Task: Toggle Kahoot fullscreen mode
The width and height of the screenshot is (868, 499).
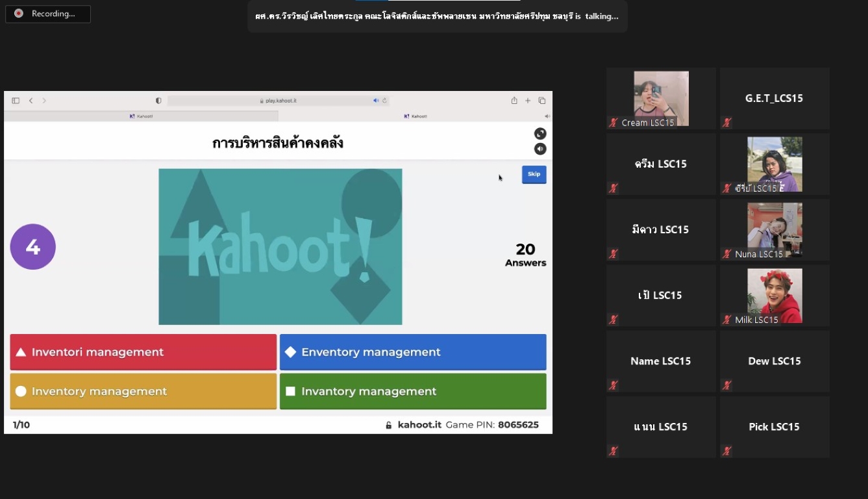Action: [540, 134]
